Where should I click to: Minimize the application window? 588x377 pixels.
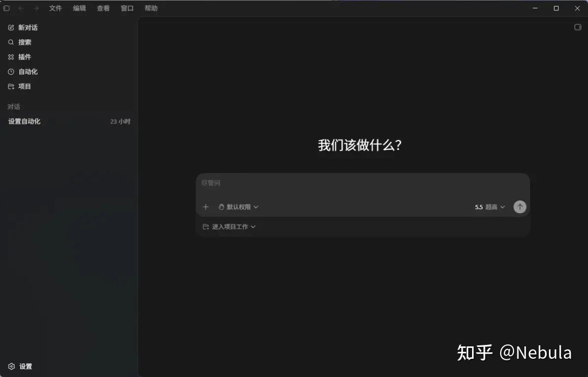[x=535, y=8]
